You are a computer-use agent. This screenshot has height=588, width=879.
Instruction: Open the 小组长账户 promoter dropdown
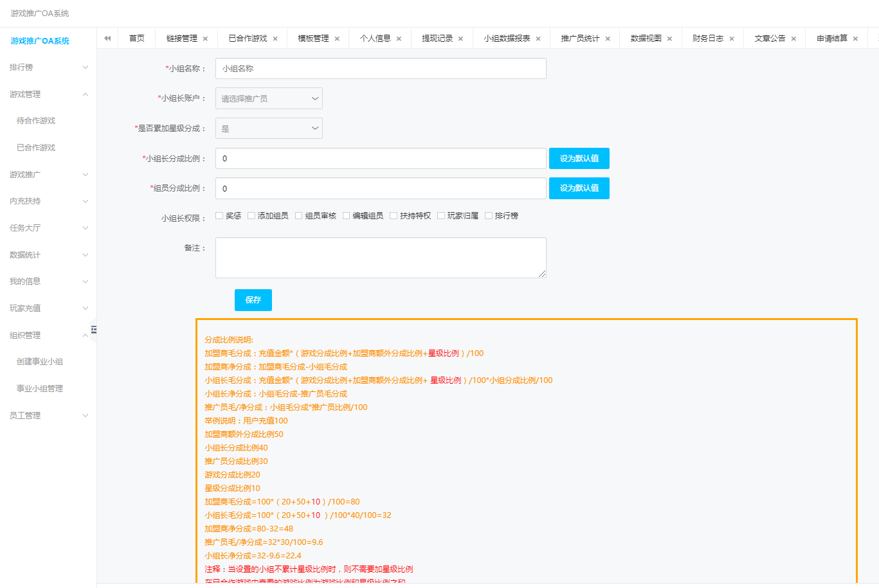click(x=269, y=98)
